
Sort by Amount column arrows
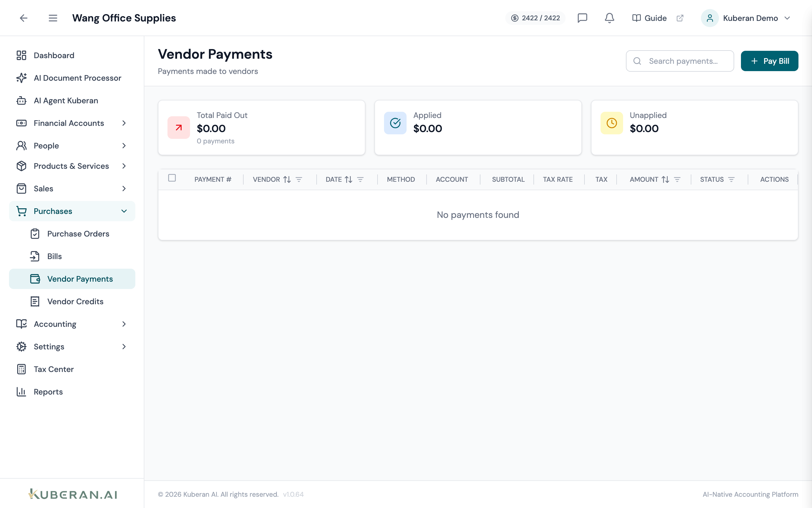(x=665, y=179)
